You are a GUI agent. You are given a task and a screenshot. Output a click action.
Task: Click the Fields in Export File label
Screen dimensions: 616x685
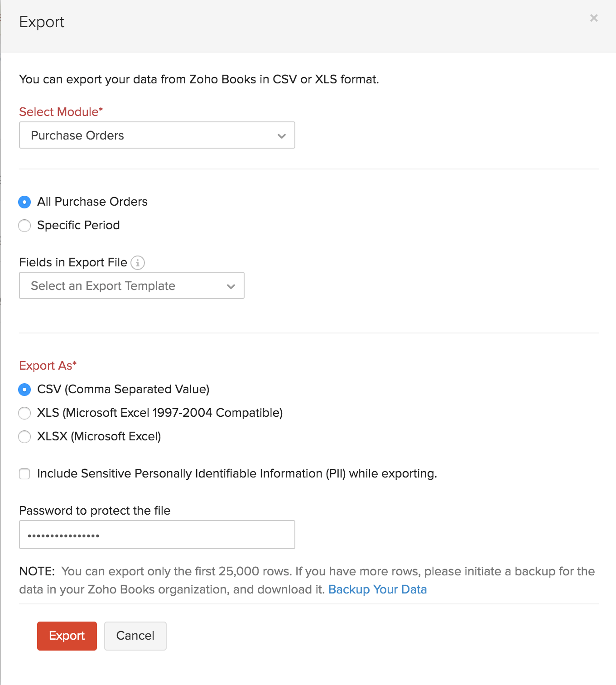coord(72,262)
